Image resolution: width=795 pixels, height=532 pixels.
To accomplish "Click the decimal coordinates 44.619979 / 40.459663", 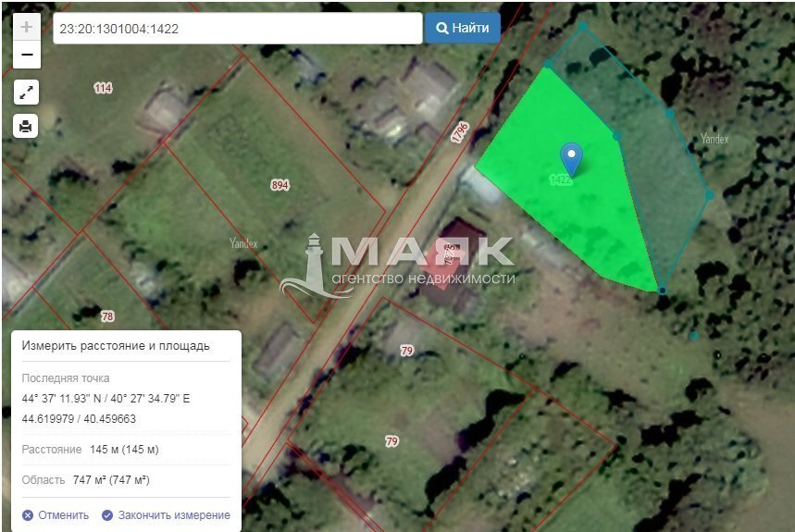I will pos(79,418).
